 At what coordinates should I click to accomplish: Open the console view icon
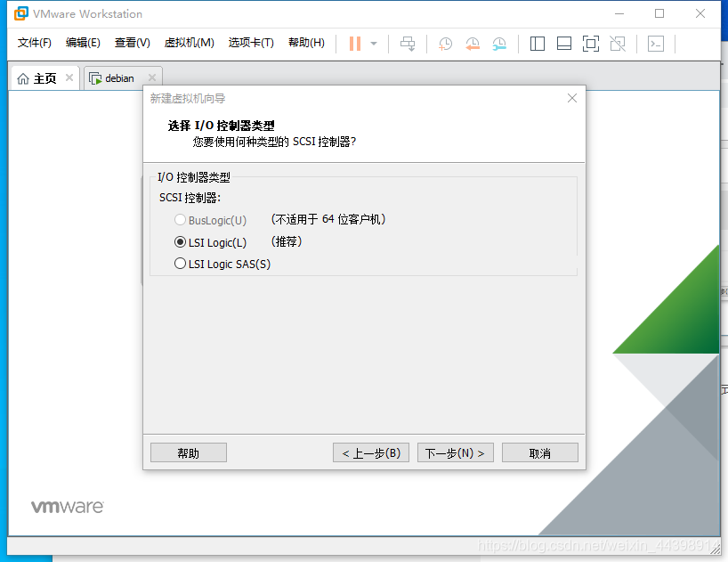click(656, 44)
